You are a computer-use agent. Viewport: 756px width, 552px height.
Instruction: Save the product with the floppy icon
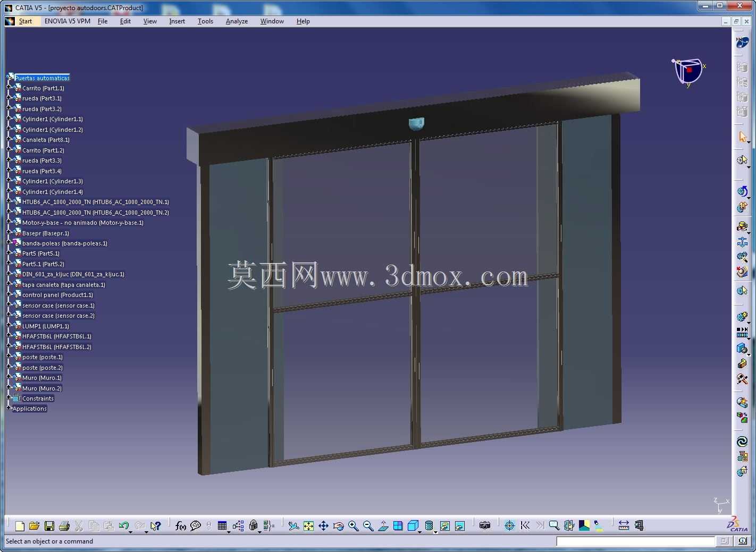[x=49, y=526]
